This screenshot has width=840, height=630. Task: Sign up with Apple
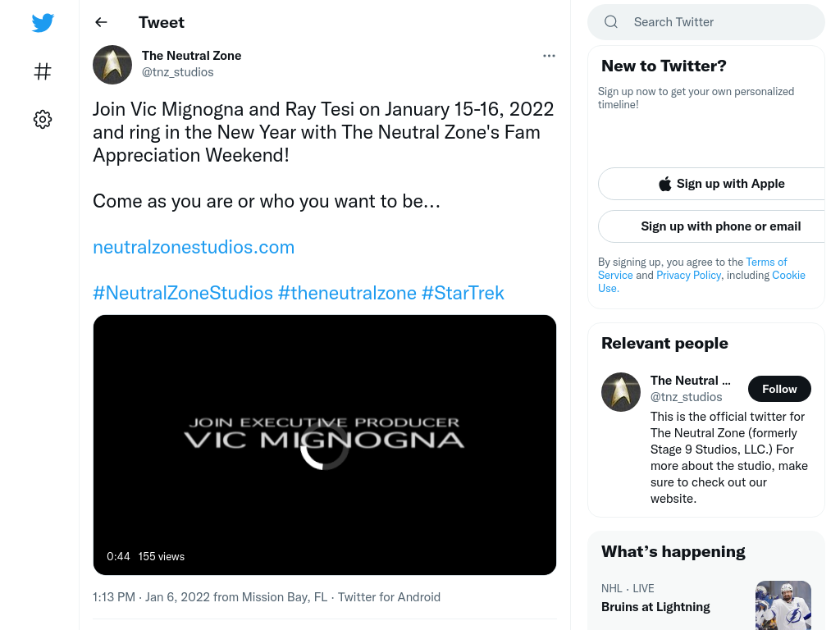point(720,184)
